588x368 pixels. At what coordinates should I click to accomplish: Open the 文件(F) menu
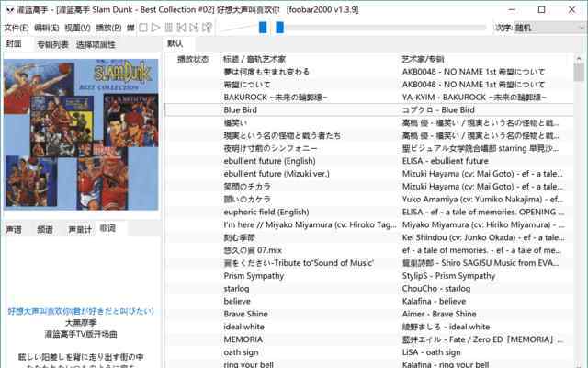click(x=17, y=28)
